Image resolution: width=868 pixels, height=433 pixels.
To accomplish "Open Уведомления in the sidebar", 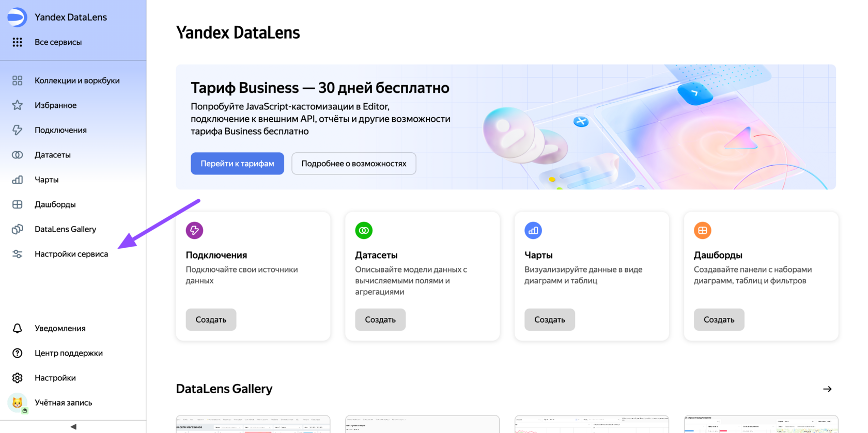I will point(60,328).
